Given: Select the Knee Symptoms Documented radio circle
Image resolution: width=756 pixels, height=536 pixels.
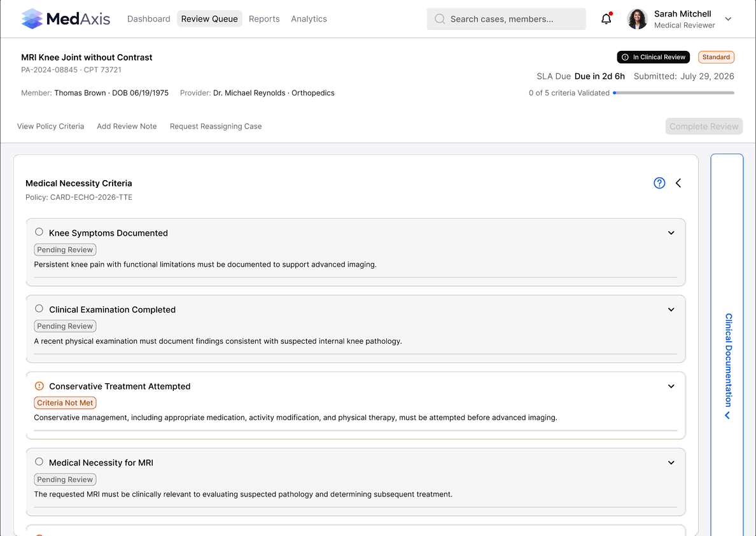Looking at the screenshot, I should click(39, 232).
